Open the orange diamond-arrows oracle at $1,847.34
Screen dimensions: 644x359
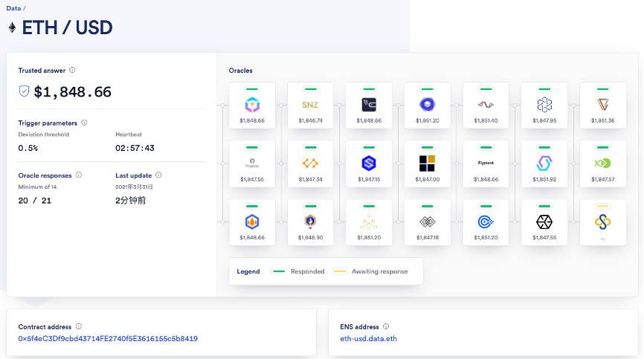point(310,162)
